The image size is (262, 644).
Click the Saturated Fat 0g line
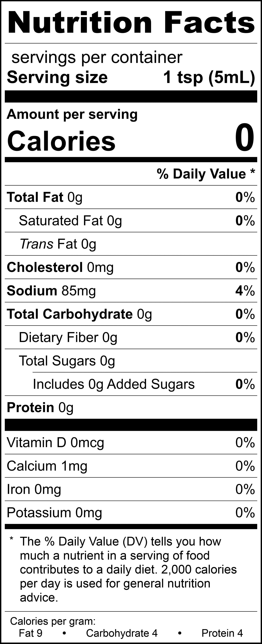point(70,221)
